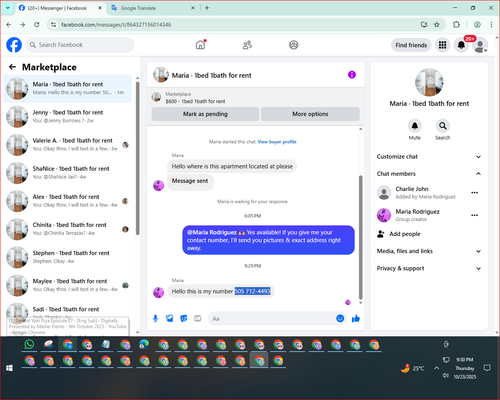Open the Groups icon in top navigation

[294, 45]
